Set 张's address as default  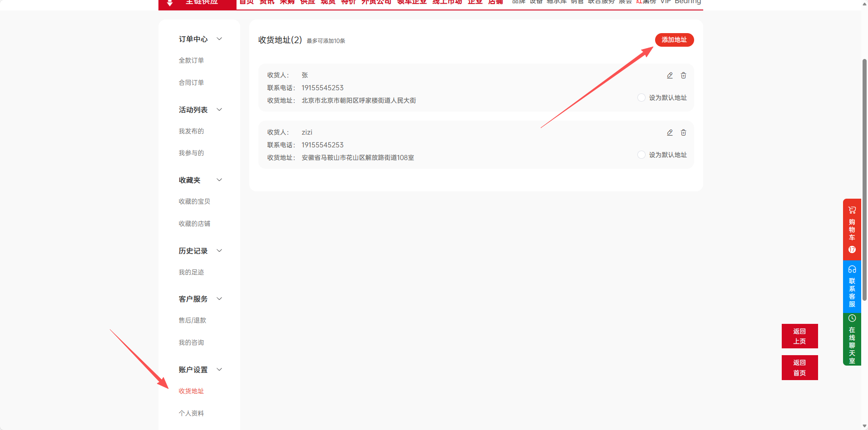641,98
